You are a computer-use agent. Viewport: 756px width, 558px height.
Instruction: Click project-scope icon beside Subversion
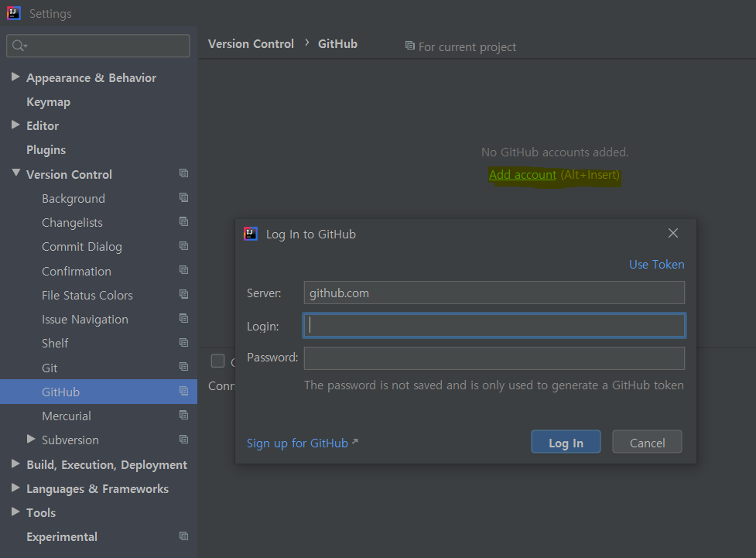(183, 440)
